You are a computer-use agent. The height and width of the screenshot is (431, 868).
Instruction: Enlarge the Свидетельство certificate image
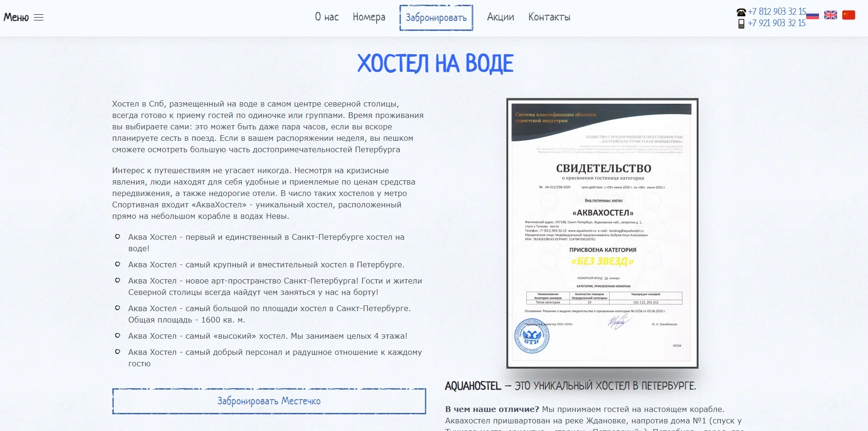(602, 233)
